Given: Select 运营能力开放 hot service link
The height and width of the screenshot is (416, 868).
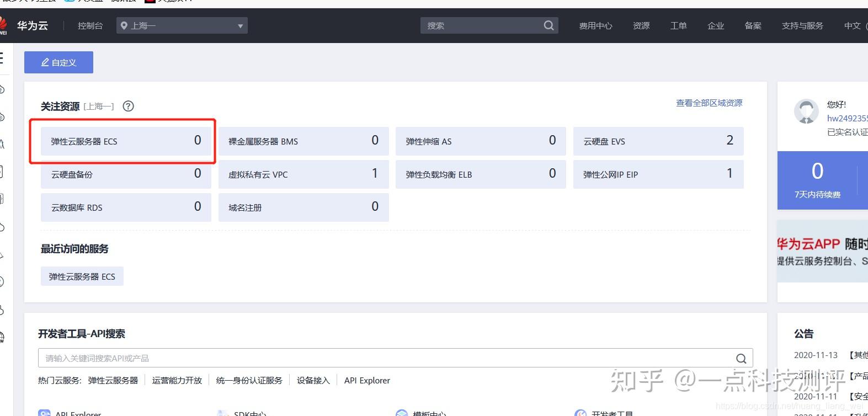Looking at the screenshot, I should click(x=177, y=381).
